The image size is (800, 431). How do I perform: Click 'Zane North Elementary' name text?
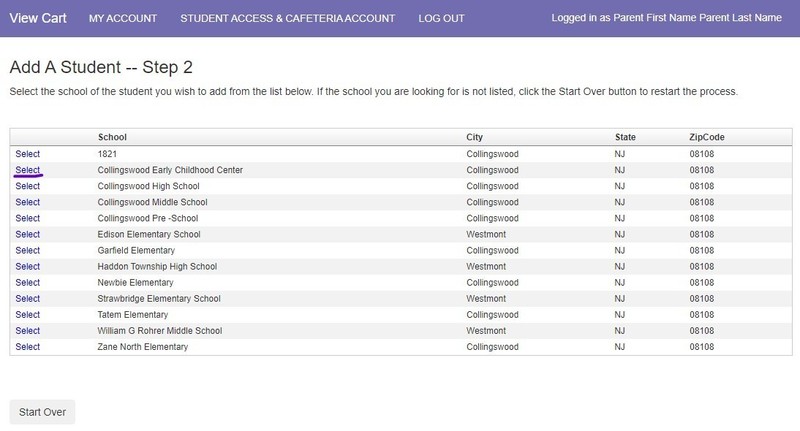(143, 347)
